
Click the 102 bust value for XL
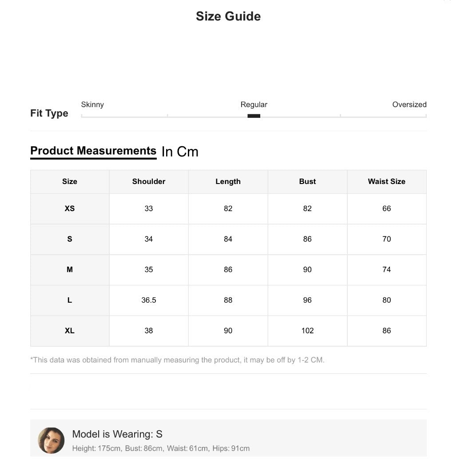coord(307,331)
